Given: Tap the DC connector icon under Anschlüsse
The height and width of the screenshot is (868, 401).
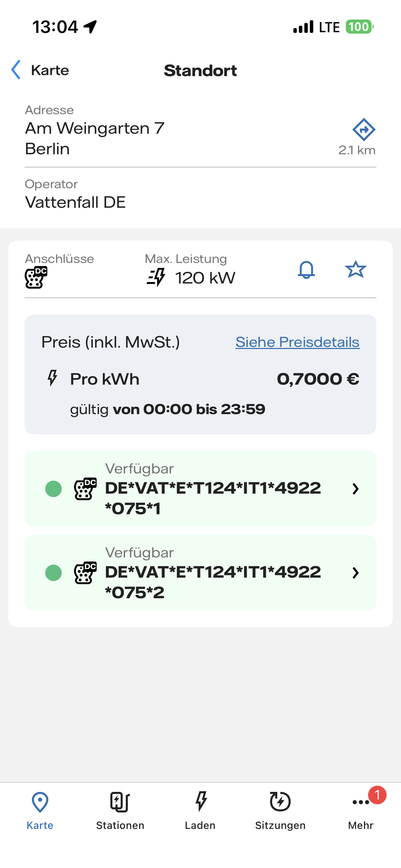Looking at the screenshot, I should click(x=36, y=277).
